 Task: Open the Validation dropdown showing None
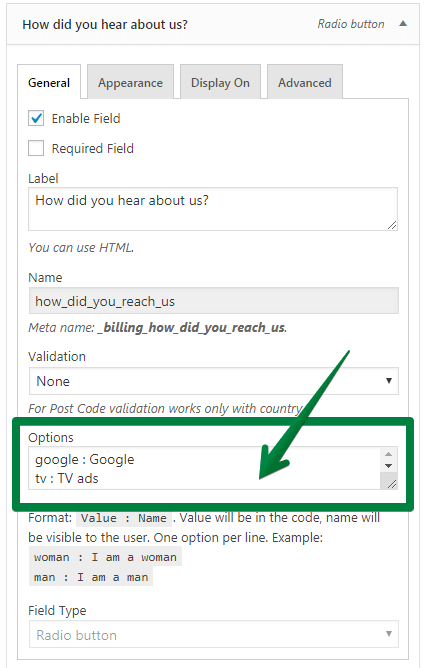pyautogui.click(x=213, y=381)
